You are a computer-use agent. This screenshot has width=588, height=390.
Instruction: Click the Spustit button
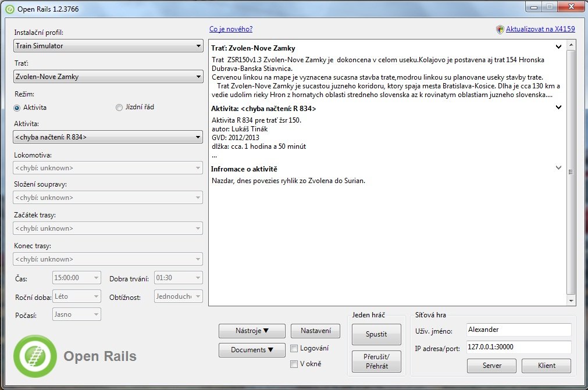(x=376, y=334)
